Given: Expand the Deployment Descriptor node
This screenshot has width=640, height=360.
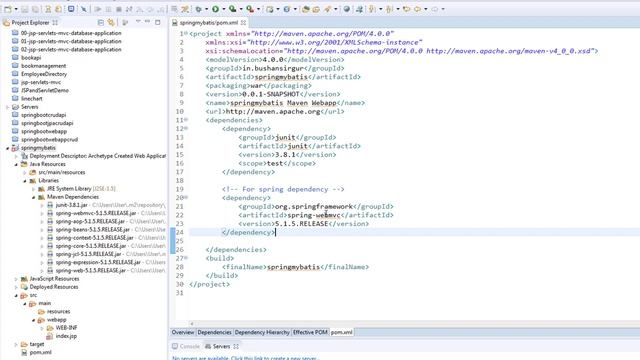Looking at the screenshot, I should click(x=16, y=156).
